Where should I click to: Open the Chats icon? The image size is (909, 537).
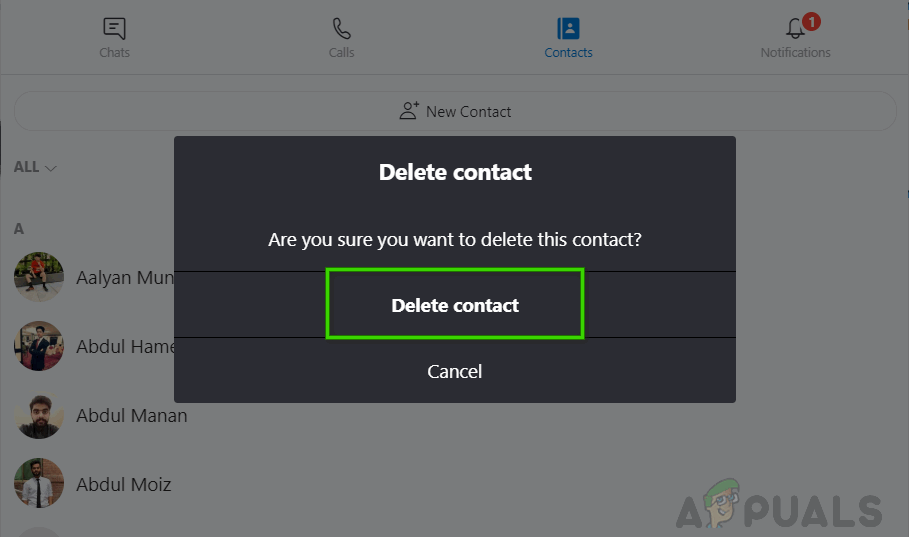(114, 28)
